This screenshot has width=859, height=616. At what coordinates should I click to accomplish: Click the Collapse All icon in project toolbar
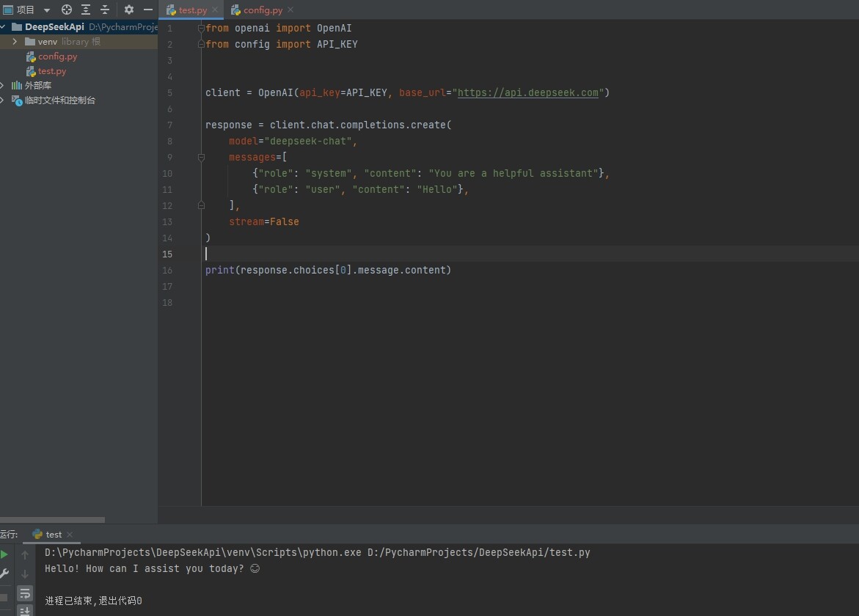click(x=105, y=10)
